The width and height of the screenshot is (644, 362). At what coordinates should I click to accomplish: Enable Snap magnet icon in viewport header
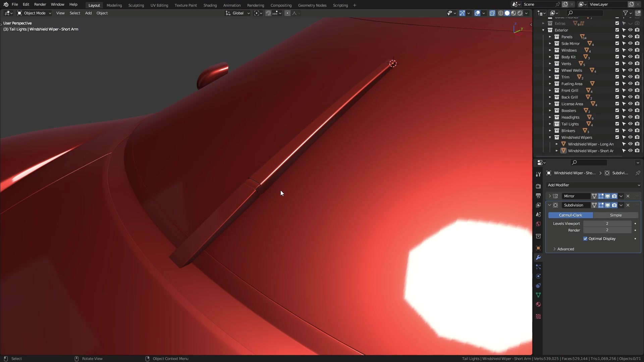pyautogui.click(x=268, y=13)
